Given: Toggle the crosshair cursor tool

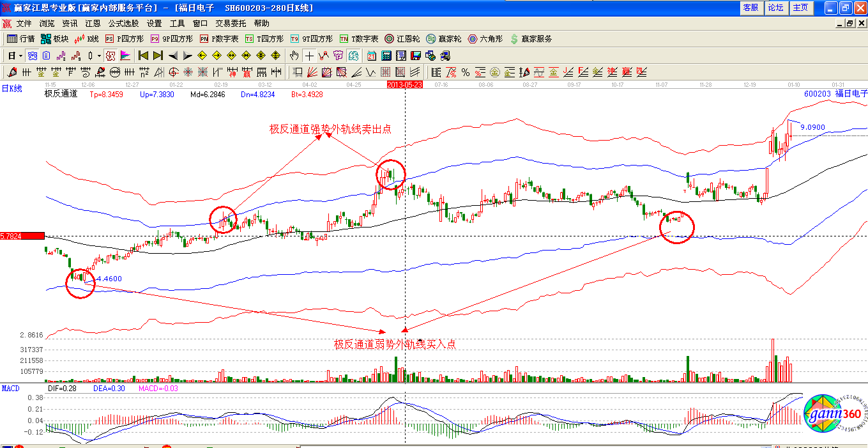Looking at the screenshot, I should point(309,56).
